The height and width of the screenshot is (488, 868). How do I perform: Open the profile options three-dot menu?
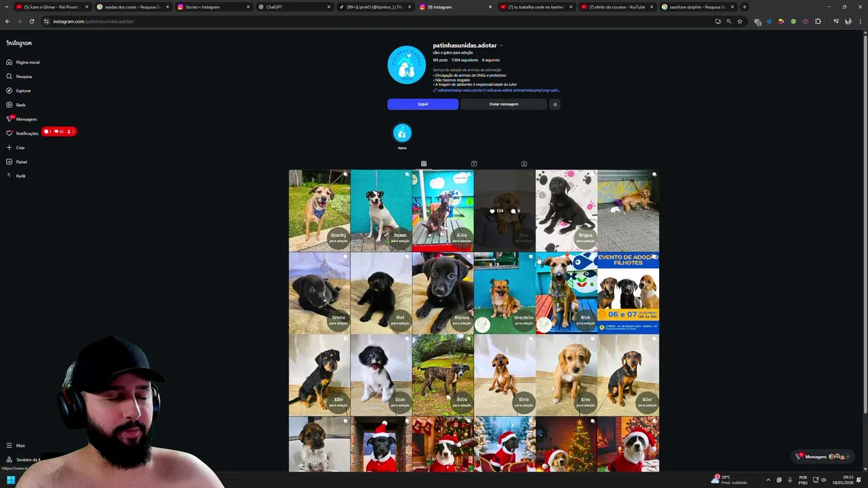[x=501, y=45]
